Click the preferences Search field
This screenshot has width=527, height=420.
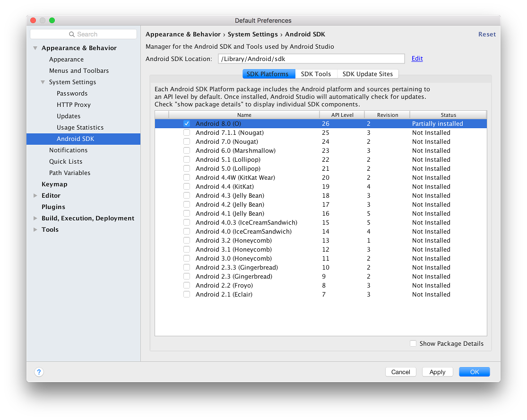[x=83, y=35]
